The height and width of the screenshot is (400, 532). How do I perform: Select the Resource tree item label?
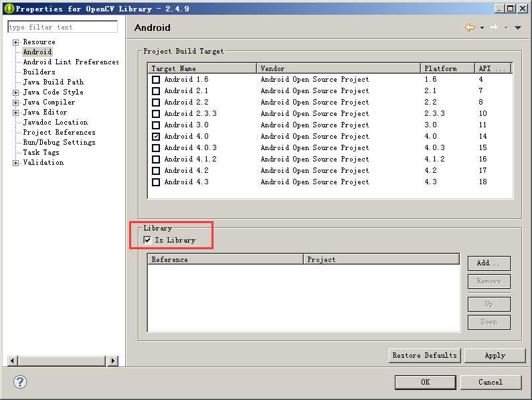pos(39,42)
